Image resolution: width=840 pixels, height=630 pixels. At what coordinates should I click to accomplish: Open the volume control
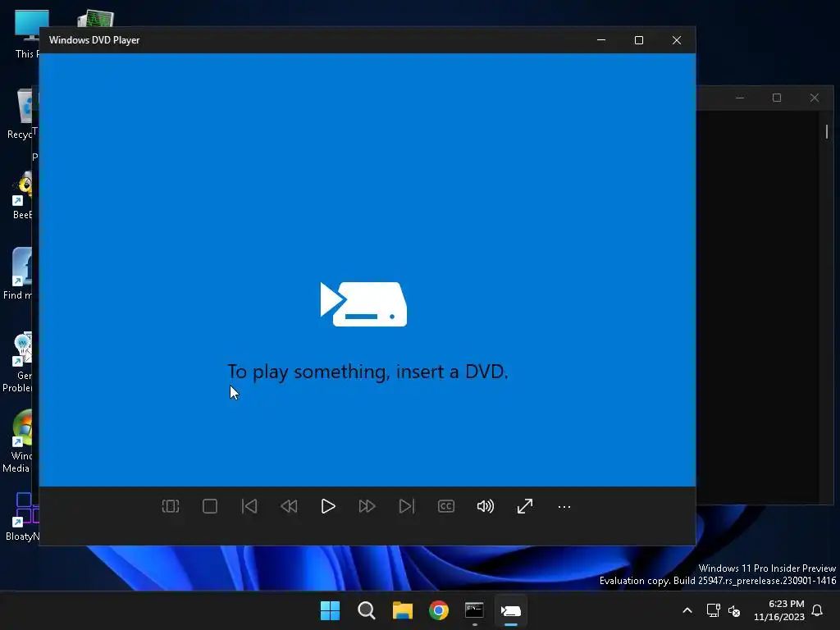coord(486,506)
